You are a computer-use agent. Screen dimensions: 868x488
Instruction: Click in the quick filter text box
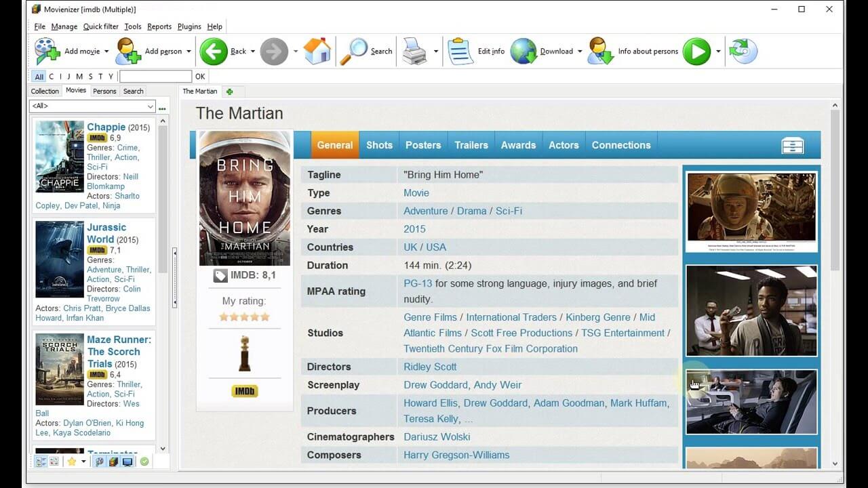pyautogui.click(x=155, y=77)
